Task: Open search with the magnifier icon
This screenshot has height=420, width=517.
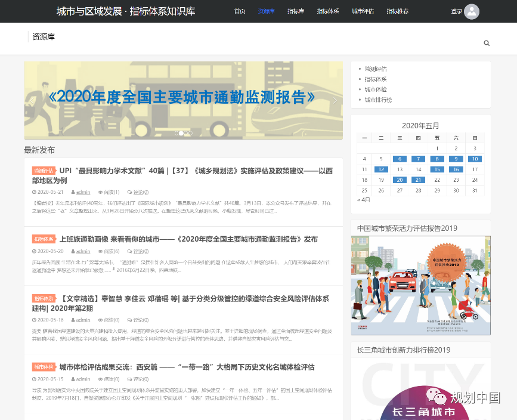Action: pos(487,43)
